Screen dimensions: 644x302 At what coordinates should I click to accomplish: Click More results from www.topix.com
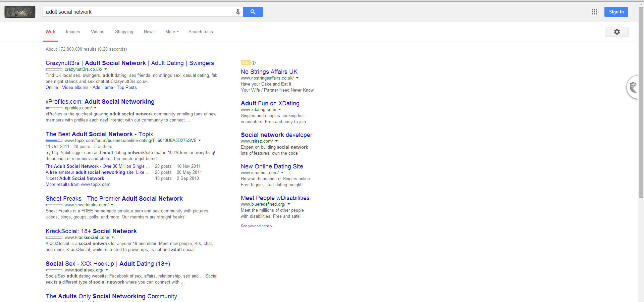(78, 185)
